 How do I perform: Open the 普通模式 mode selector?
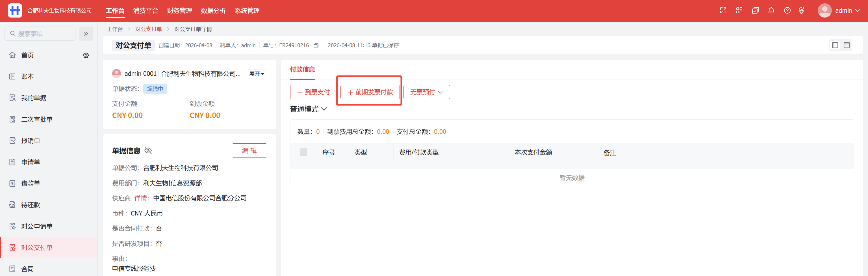(x=308, y=109)
